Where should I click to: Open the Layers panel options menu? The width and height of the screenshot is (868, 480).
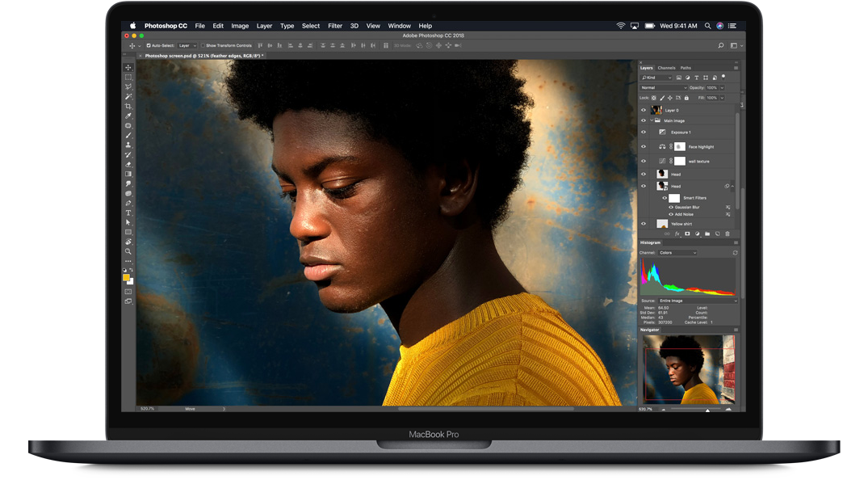coord(736,68)
